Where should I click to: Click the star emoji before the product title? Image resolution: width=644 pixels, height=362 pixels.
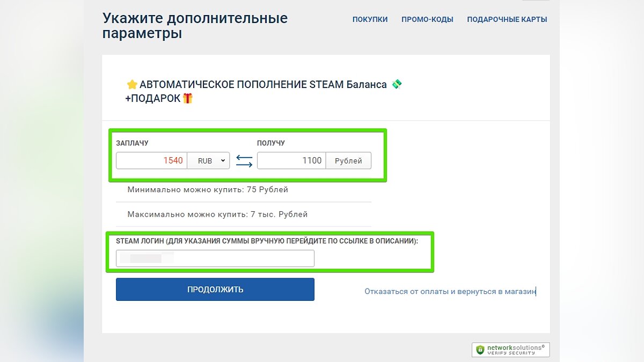pyautogui.click(x=131, y=84)
